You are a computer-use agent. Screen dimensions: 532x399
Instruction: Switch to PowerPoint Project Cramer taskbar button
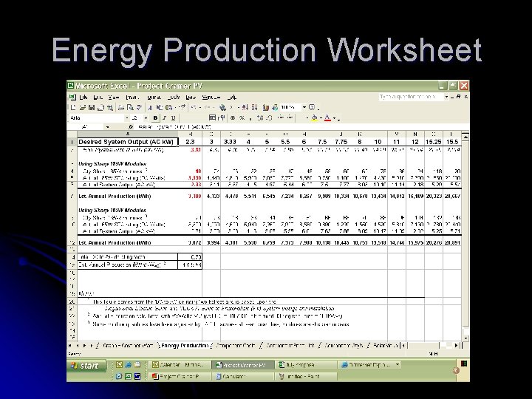179,376
